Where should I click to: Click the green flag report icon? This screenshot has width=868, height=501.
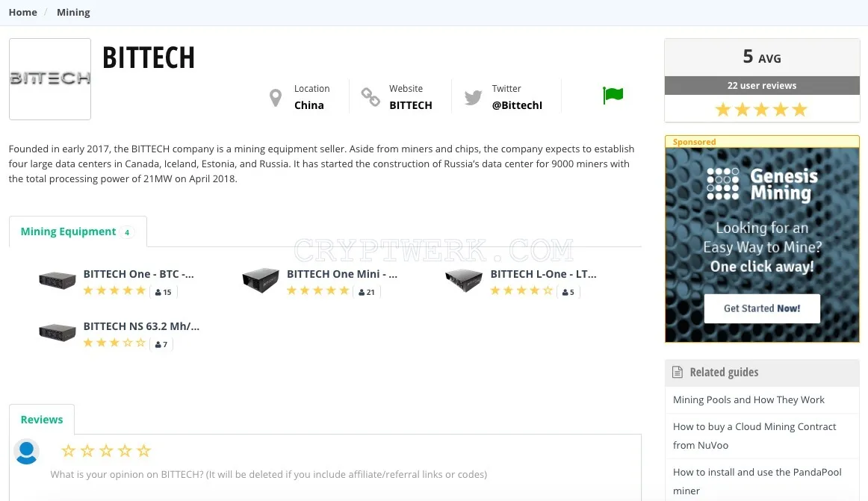coord(613,96)
